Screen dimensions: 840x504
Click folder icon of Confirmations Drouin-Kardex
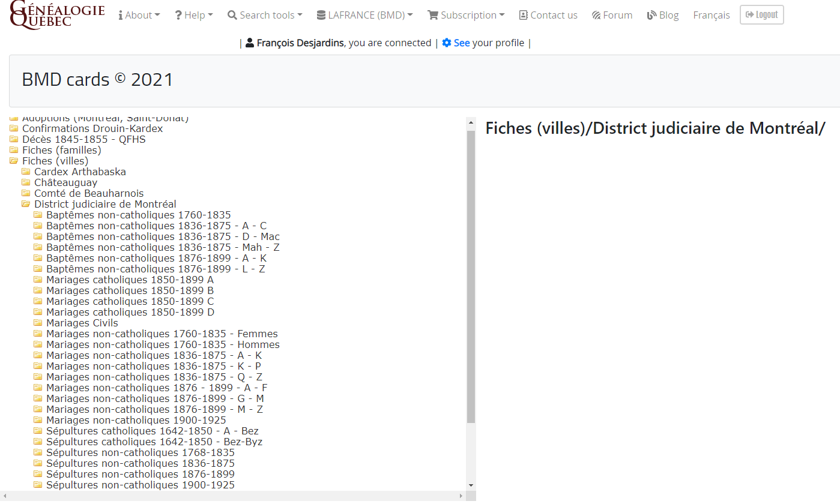(x=14, y=128)
